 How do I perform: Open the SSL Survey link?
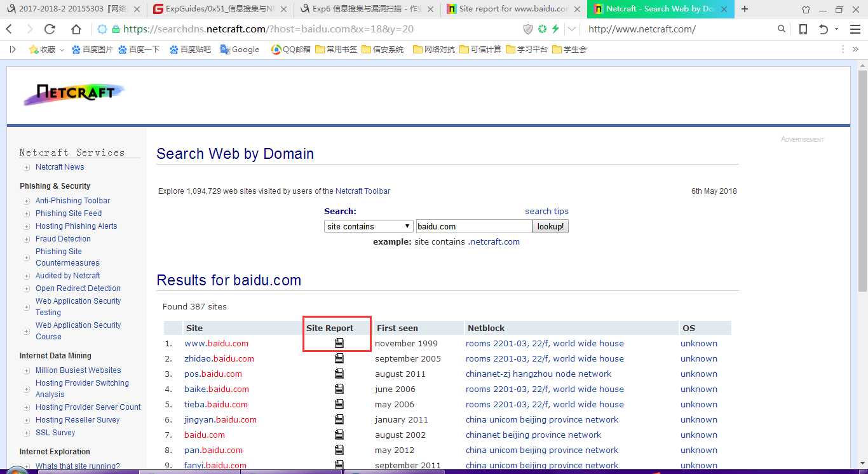tap(55, 433)
